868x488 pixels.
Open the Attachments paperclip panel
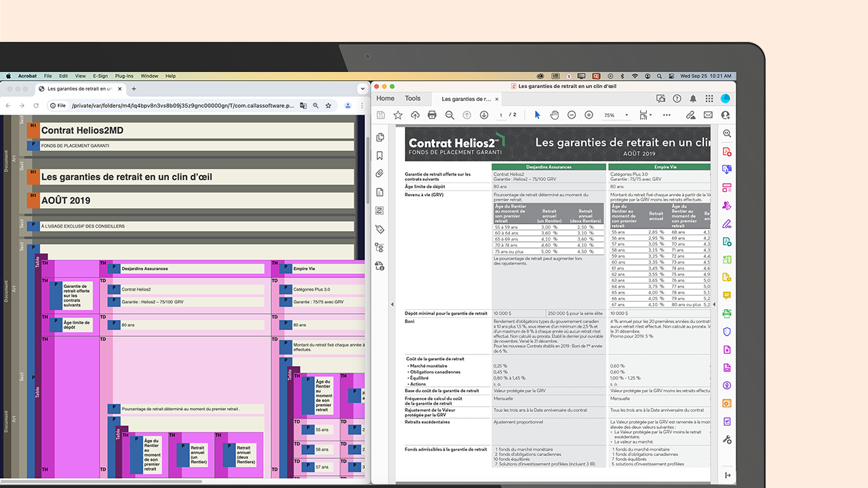(x=380, y=174)
